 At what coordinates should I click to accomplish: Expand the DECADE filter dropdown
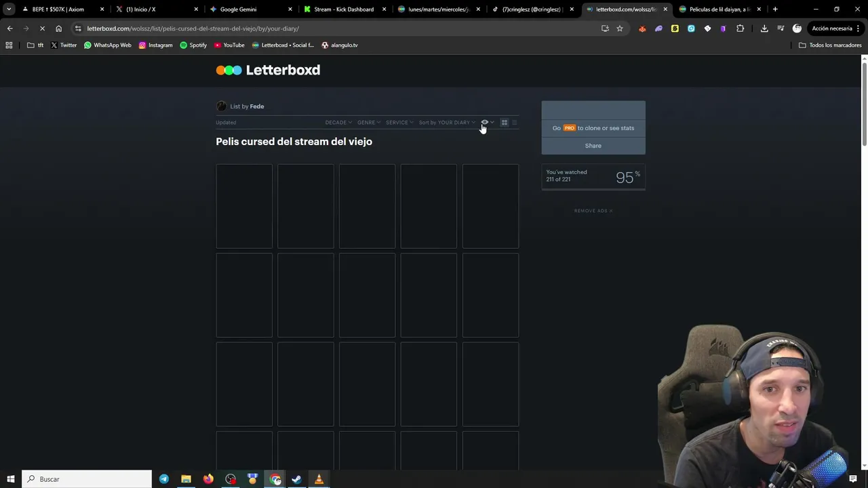(x=338, y=123)
